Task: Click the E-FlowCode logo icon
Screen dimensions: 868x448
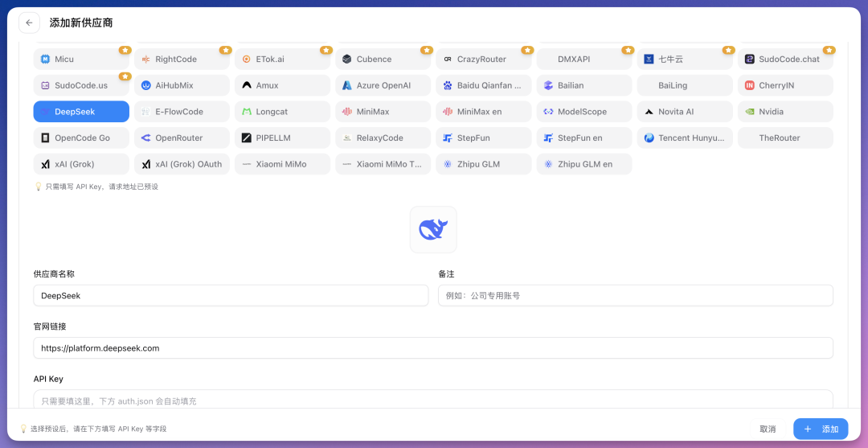Action: (145, 111)
